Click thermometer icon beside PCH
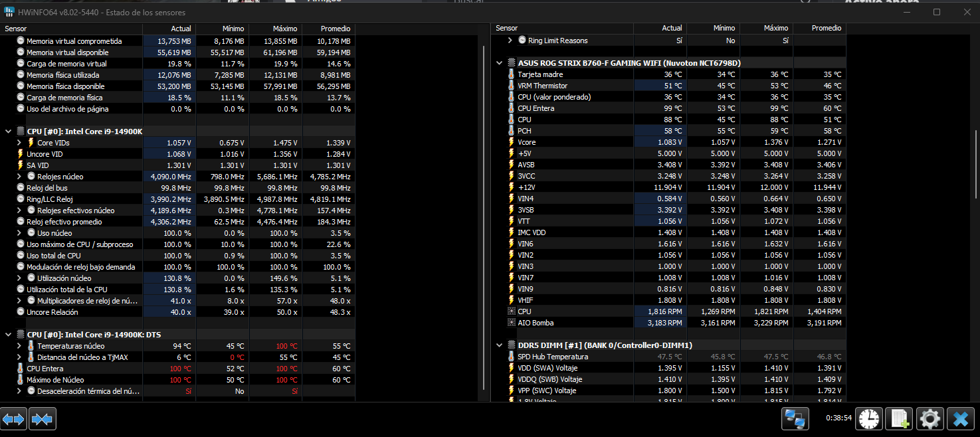Screen dimensions: 980x437 coord(511,131)
